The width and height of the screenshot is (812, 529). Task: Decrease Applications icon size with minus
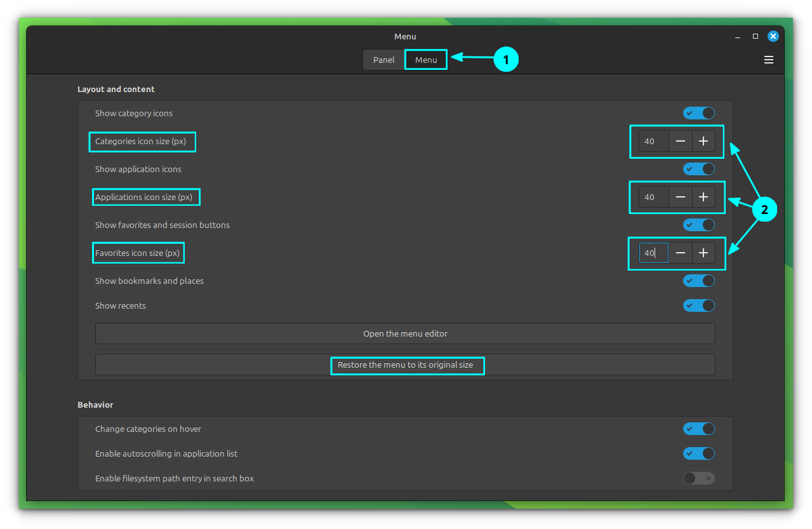(680, 197)
